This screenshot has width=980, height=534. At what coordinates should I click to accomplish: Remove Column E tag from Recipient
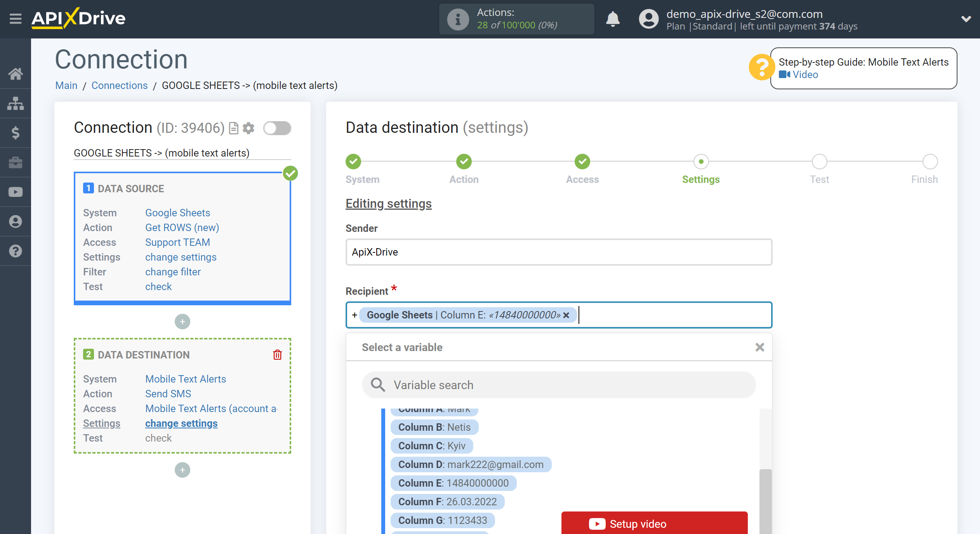pos(566,315)
